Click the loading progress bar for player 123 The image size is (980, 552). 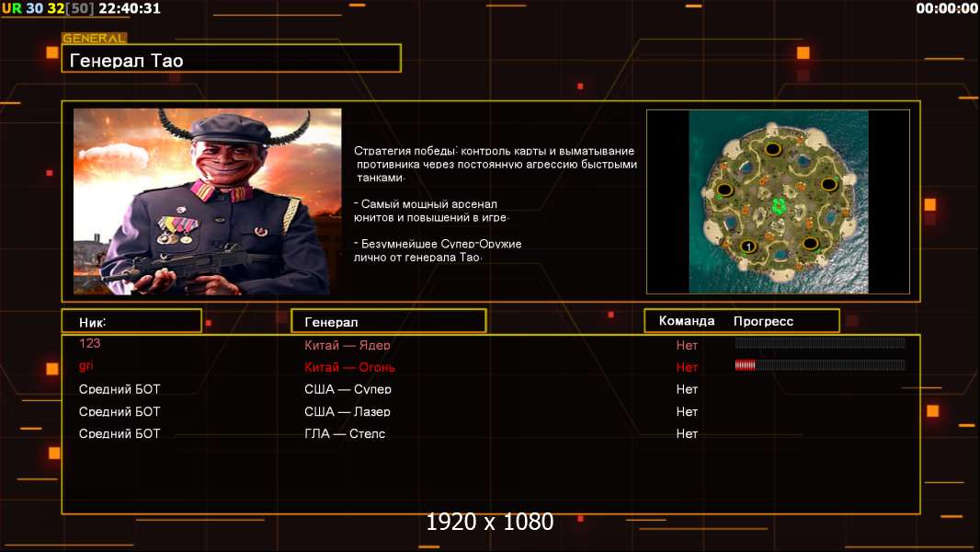click(x=820, y=342)
